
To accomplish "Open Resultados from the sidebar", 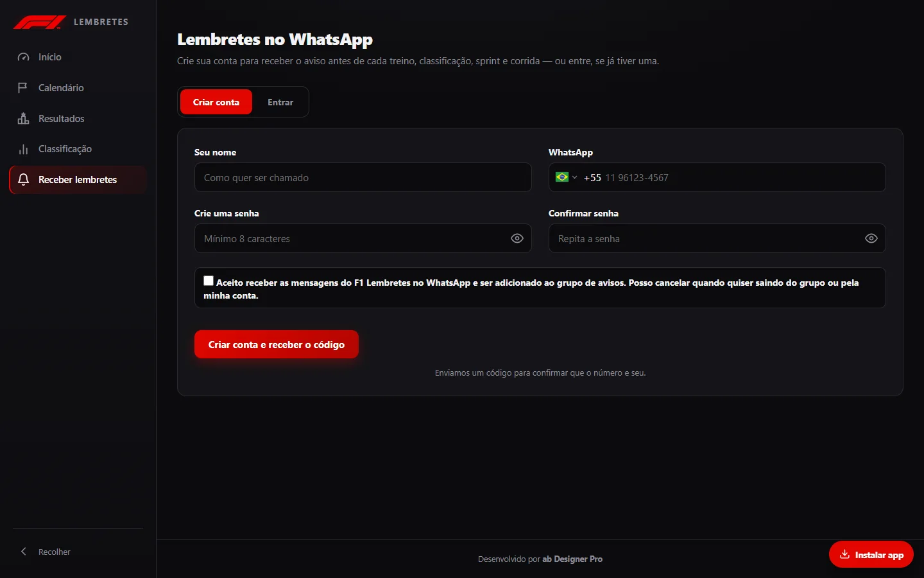I will click(x=78, y=119).
